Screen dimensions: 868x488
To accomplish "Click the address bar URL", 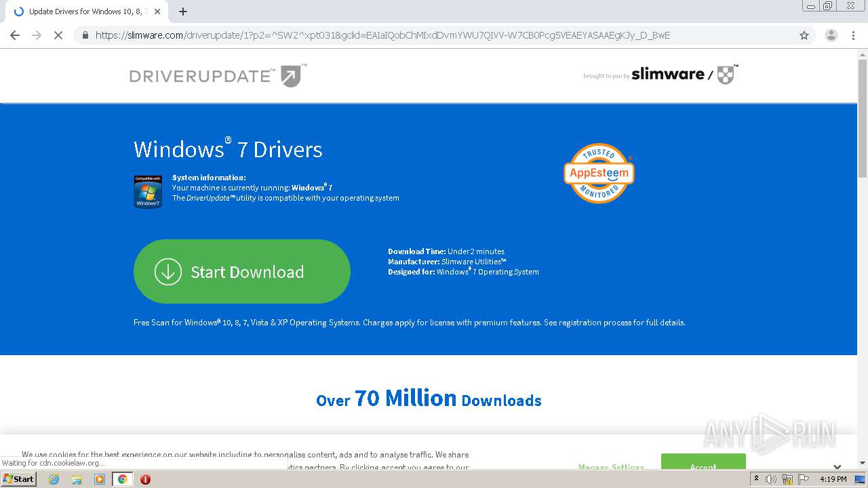I will click(x=382, y=35).
